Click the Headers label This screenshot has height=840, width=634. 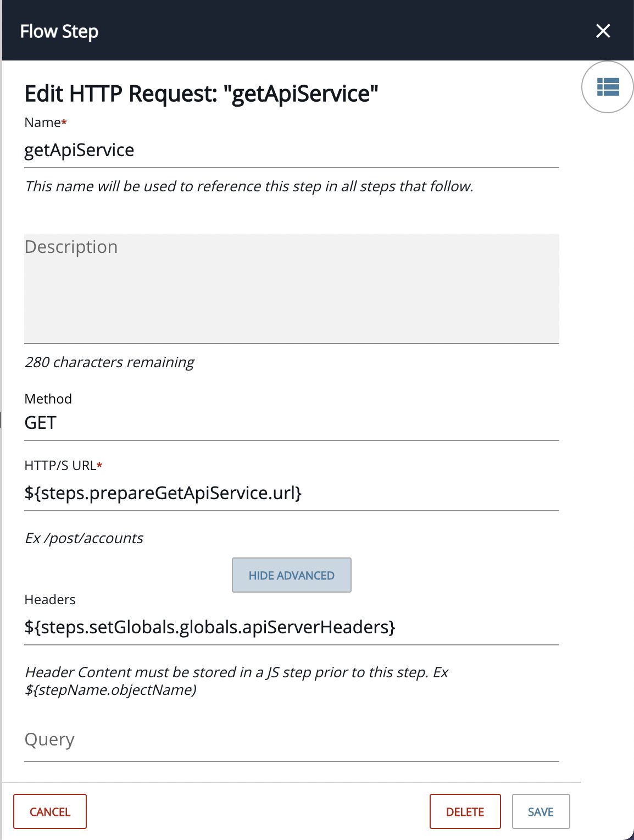tap(50, 599)
